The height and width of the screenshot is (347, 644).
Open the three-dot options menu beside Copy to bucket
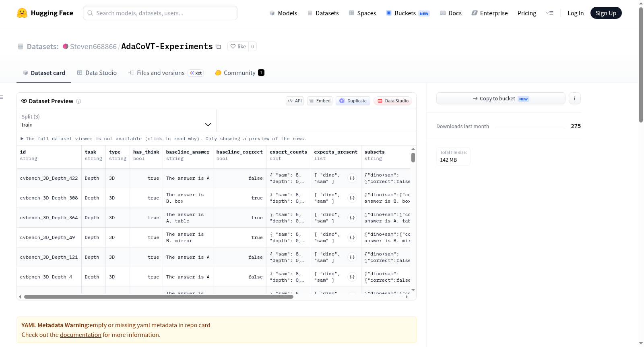(575, 98)
